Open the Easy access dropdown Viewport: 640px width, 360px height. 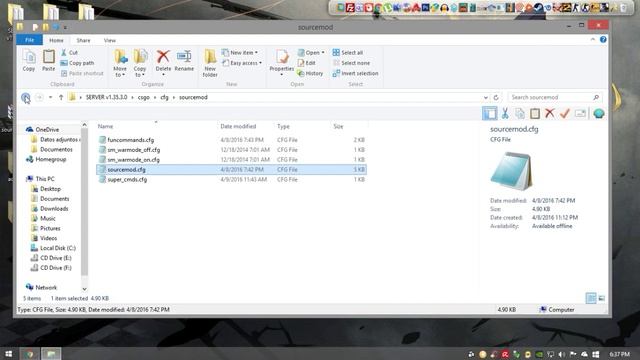242,63
